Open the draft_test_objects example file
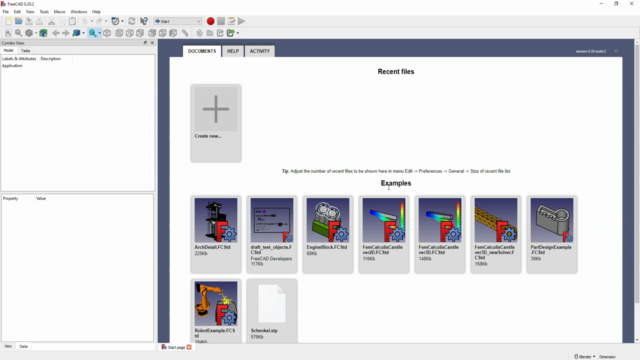The image size is (640, 360). (272, 234)
